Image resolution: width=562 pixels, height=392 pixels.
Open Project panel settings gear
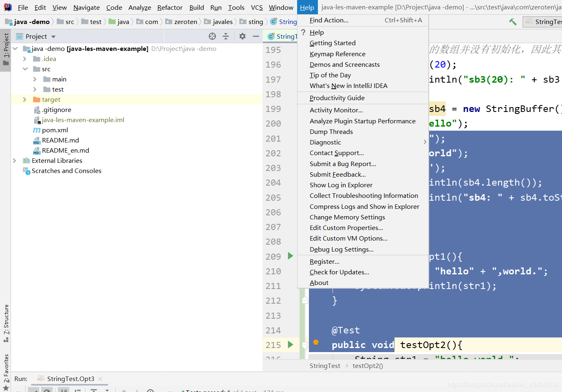242,36
